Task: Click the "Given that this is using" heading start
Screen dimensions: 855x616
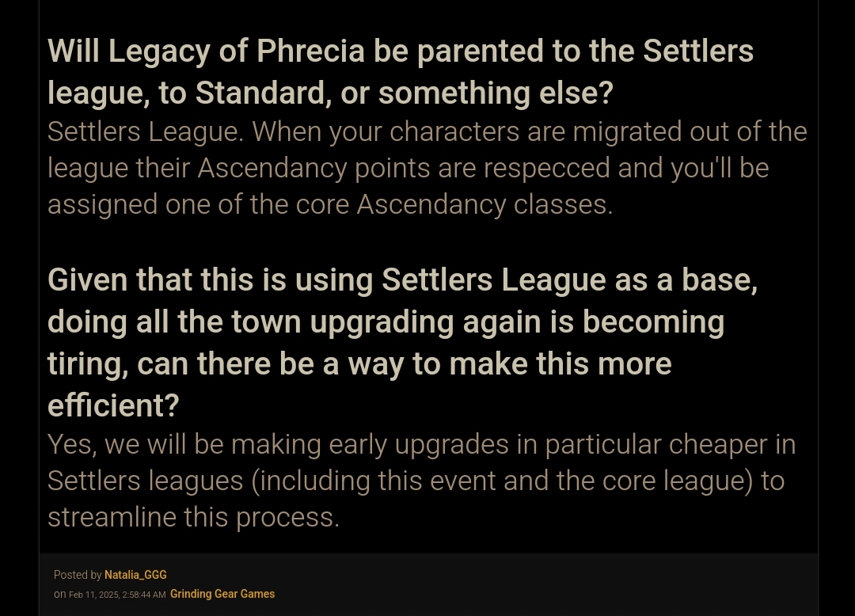Action: [210, 280]
